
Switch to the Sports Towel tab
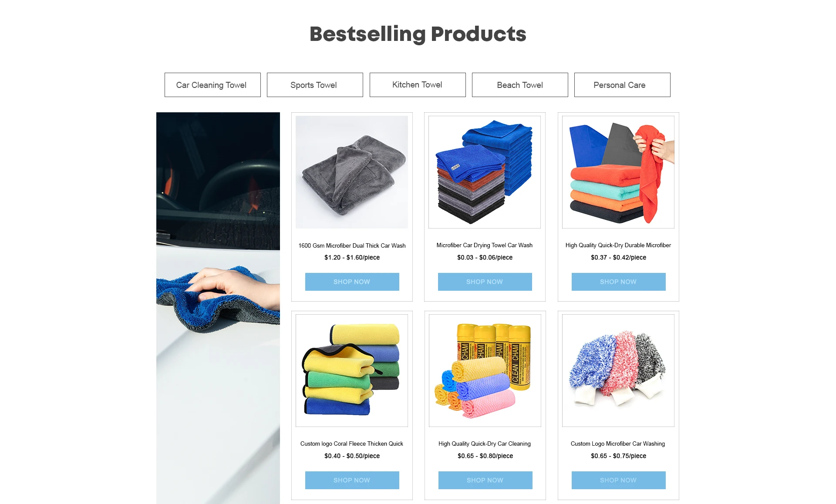(x=315, y=85)
